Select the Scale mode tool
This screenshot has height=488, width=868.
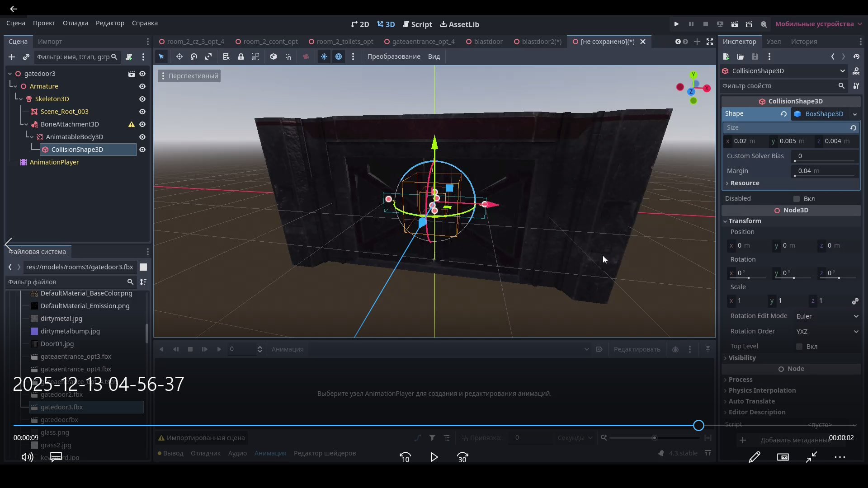pos(208,56)
